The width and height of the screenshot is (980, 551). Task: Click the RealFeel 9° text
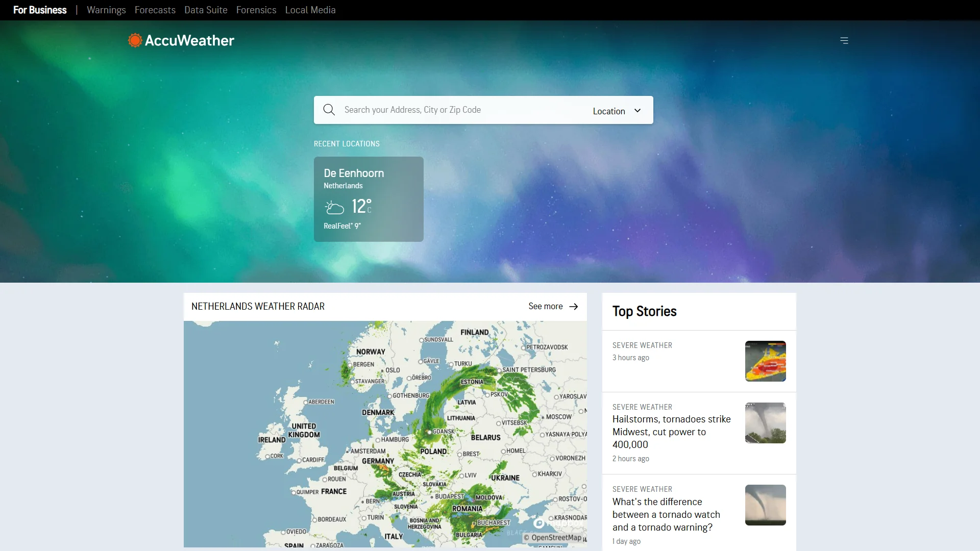point(342,226)
